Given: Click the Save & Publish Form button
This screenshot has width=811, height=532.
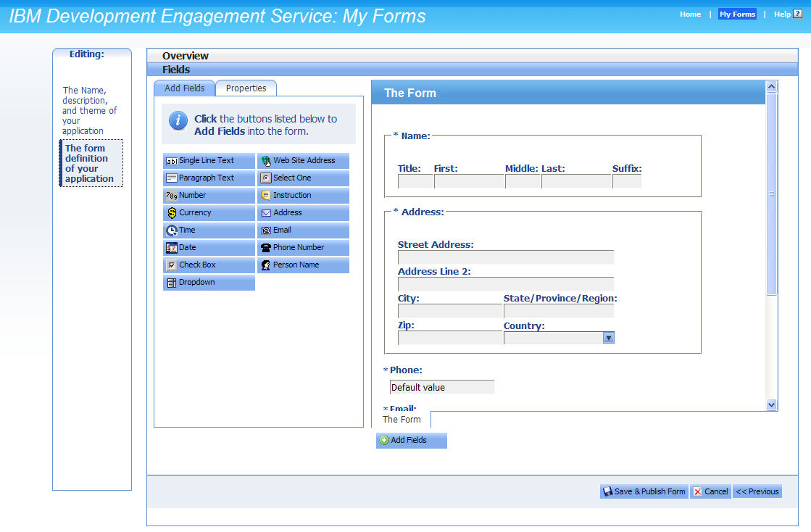Looking at the screenshot, I should (x=644, y=491).
